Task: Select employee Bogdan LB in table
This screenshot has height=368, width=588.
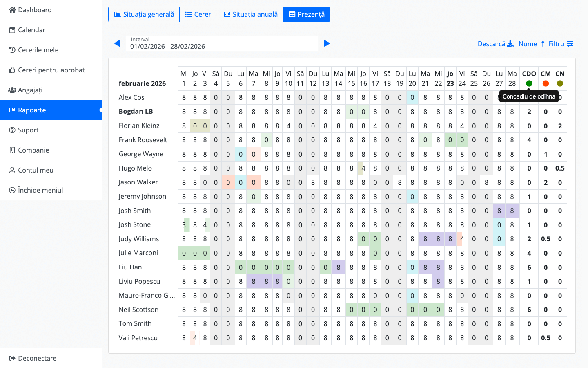Action: (136, 111)
